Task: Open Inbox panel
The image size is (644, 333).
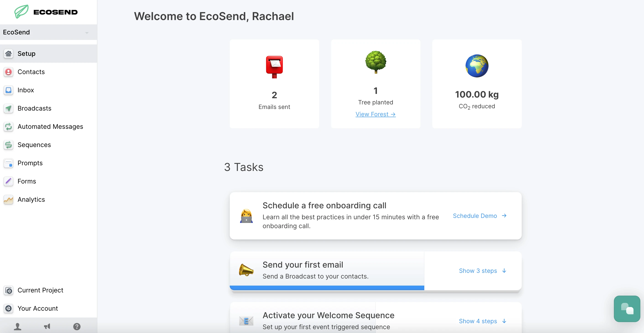Action: point(25,90)
